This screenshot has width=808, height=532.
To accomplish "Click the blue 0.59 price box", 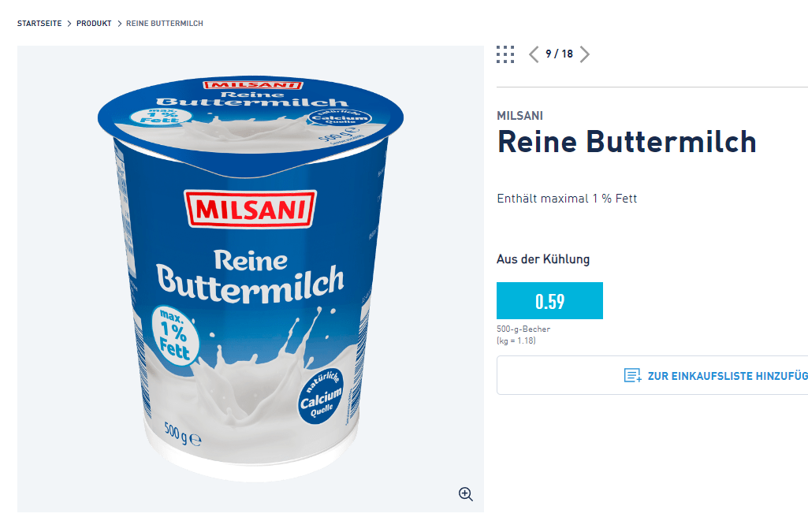I will tap(549, 301).
